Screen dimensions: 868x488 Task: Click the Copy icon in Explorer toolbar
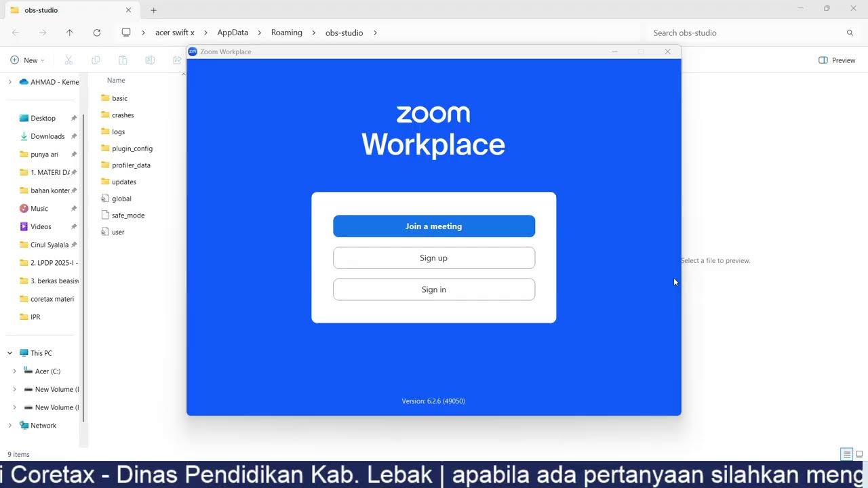[96, 60]
